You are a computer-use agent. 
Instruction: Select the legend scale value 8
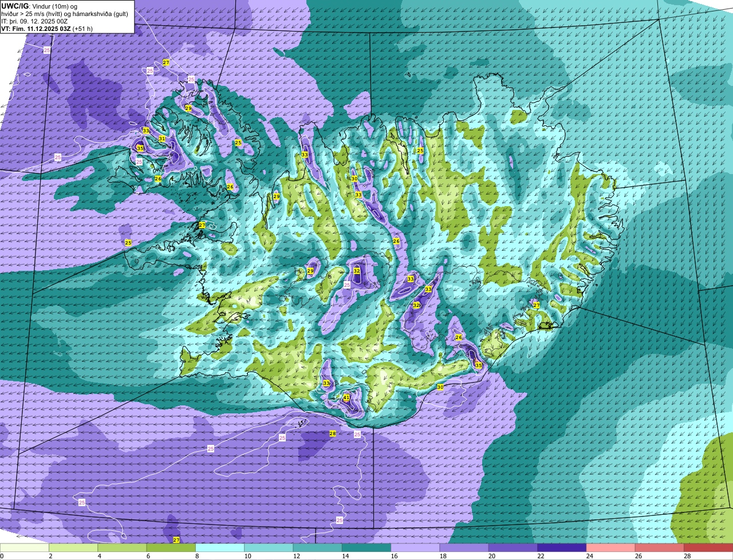point(196,555)
